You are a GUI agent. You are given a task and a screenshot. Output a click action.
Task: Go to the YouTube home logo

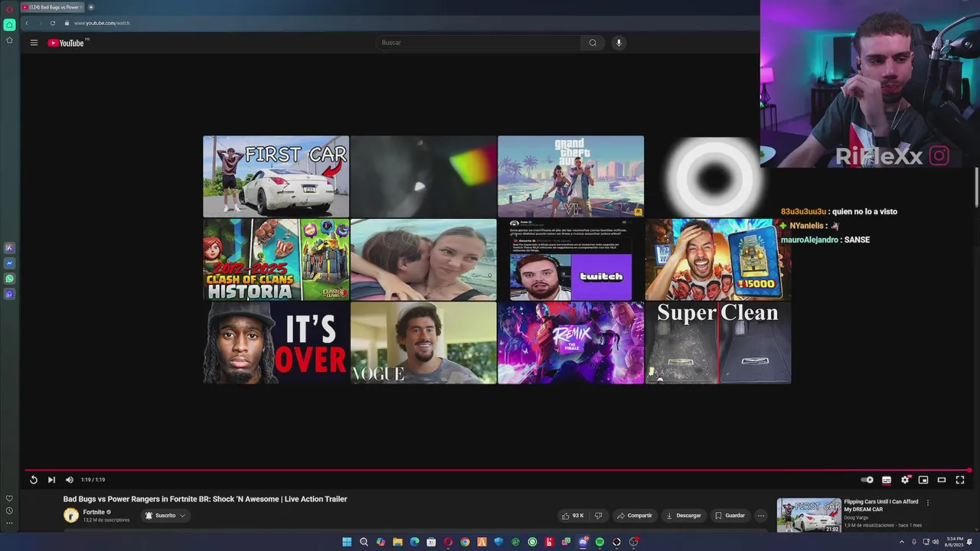point(67,43)
